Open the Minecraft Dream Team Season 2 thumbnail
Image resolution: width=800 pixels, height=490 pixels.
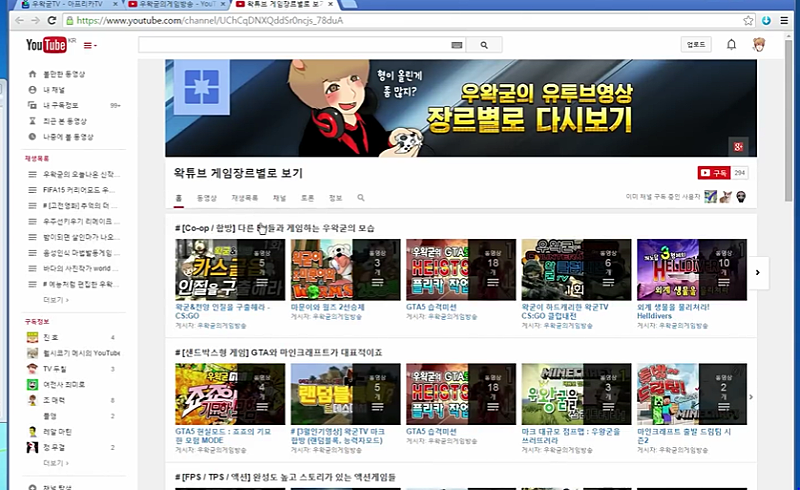coord(692,394)
